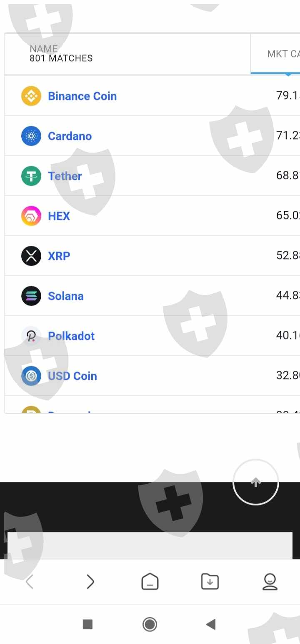Tap the Solana logo icon
This screenshot has height=644, width=300.
click(x=31, y=296)
